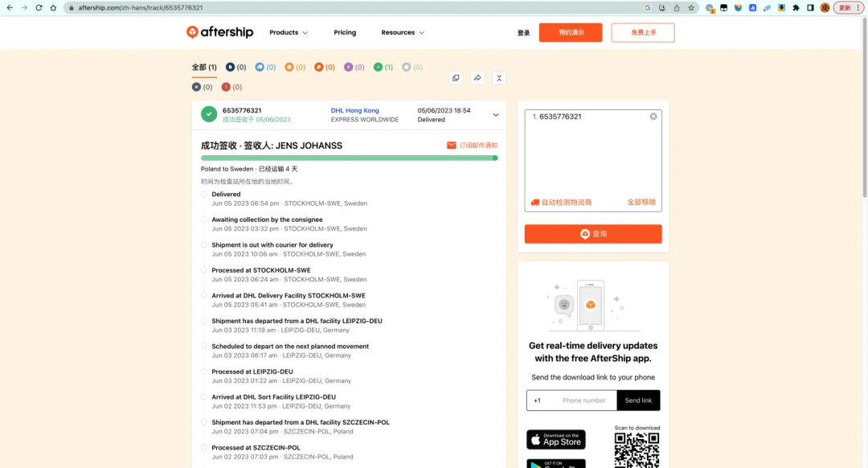
Task: Open the Extensions puzzle-piece menu
Action: (796, 8)
